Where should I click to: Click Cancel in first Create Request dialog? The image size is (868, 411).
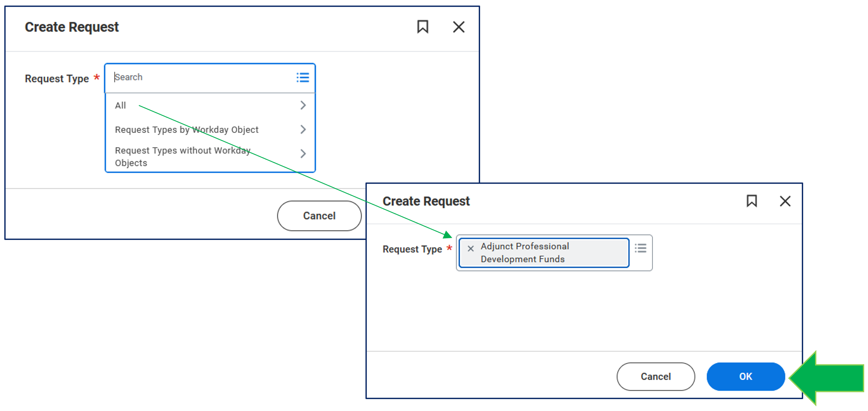(319, 216)
